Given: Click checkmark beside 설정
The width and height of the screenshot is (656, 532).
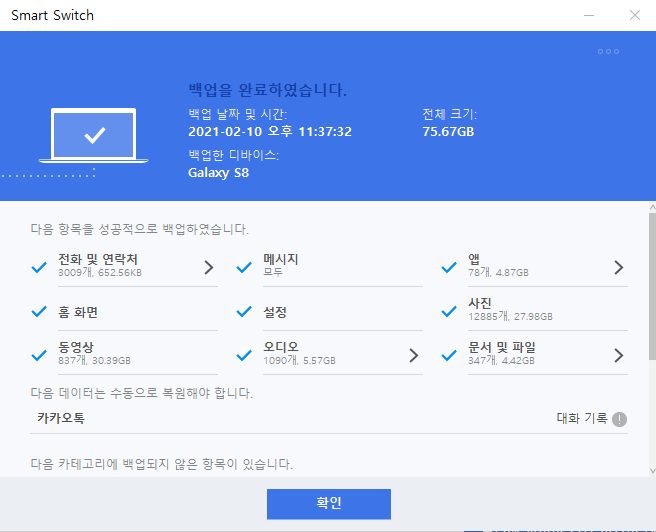Looking at the screenshot, I should 244,312.
